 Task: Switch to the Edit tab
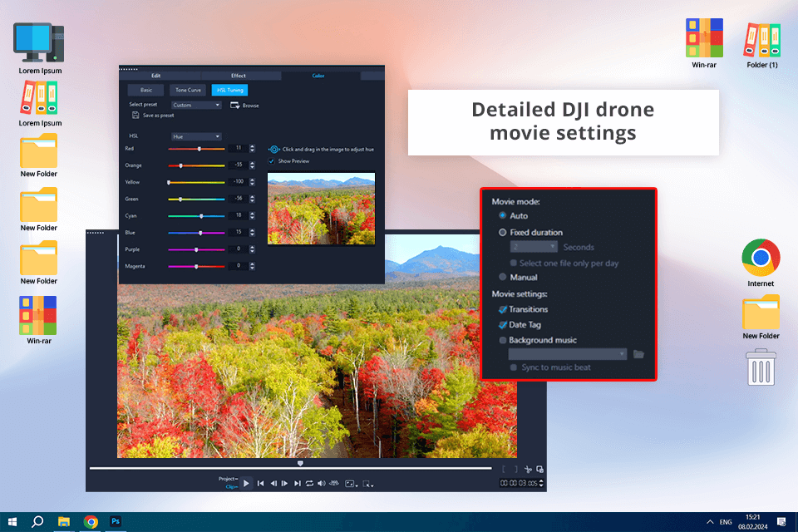pyautogui.click(x=156, y=76)
